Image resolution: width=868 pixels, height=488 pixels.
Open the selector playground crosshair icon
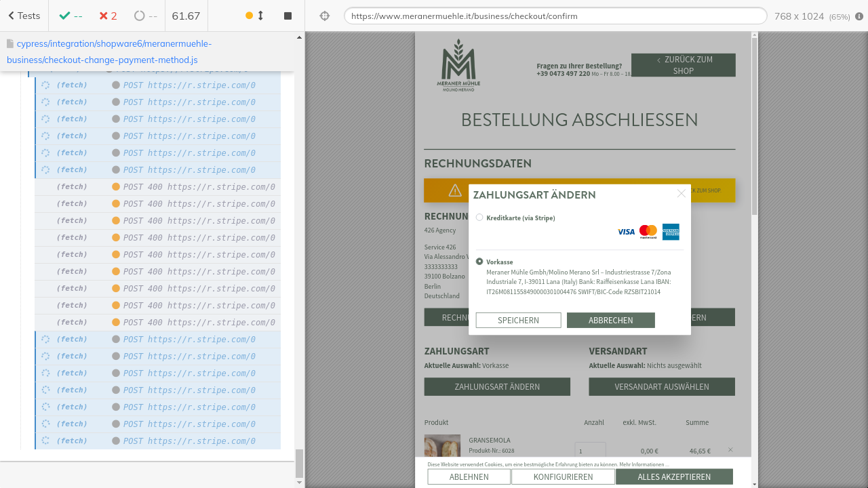click(324, 16)
